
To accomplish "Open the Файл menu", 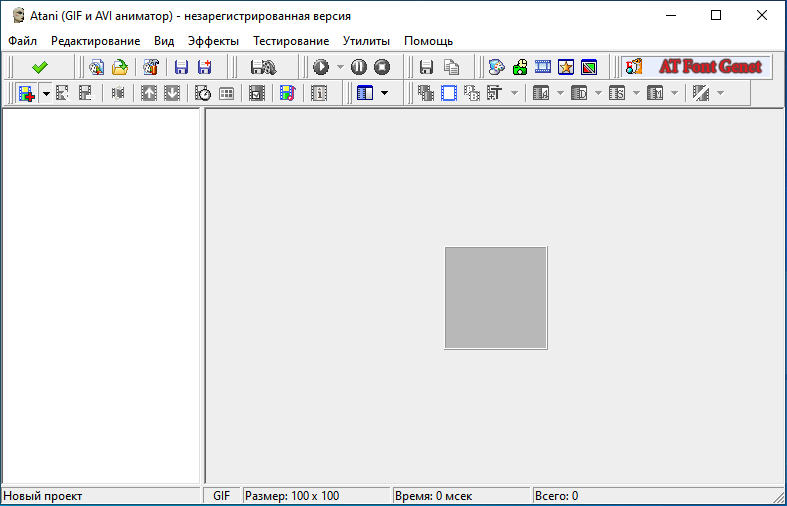I will (x=22, y=41).
